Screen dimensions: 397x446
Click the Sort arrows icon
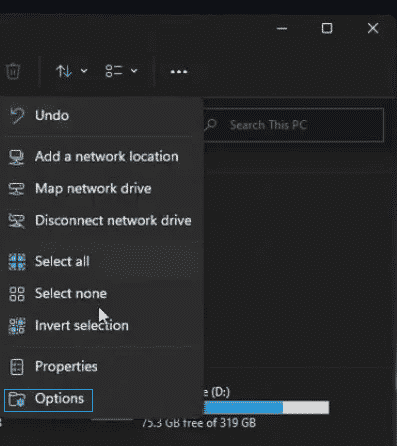(64, 71)
